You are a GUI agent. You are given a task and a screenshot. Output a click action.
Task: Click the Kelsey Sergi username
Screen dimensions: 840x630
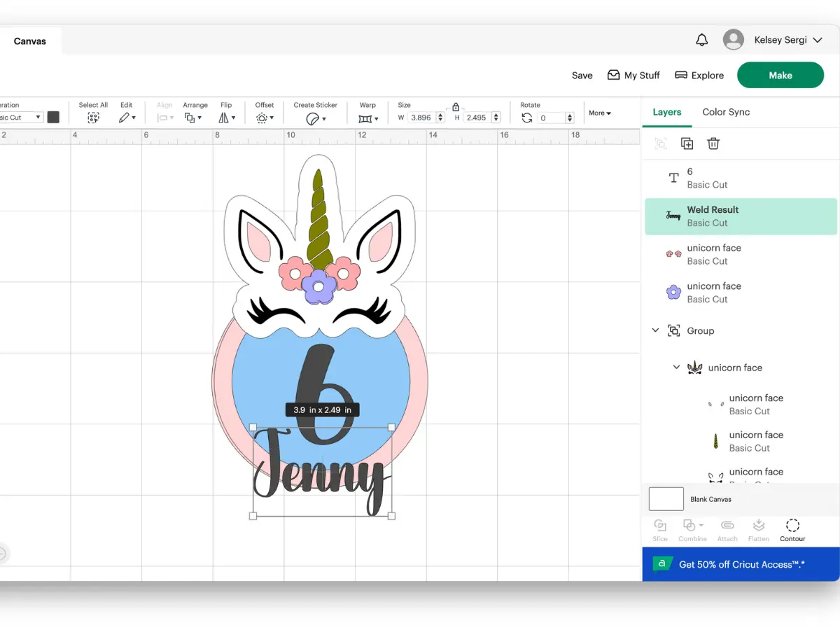tap(780, 40)
